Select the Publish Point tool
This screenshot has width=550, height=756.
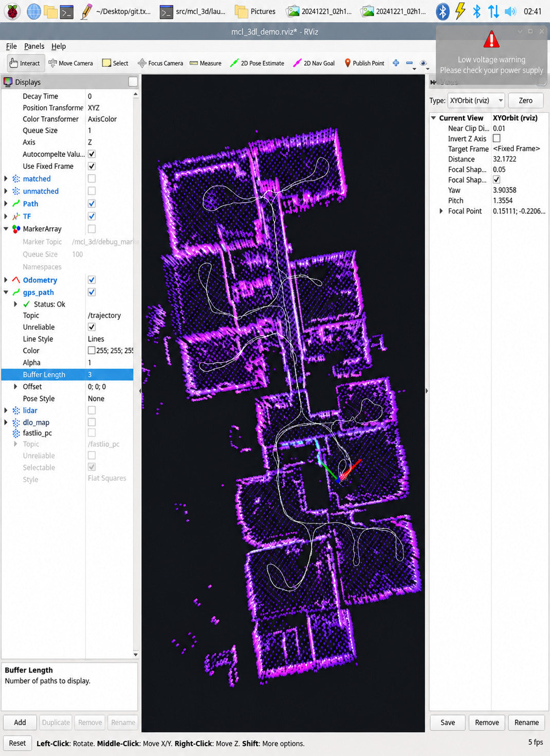364,63
